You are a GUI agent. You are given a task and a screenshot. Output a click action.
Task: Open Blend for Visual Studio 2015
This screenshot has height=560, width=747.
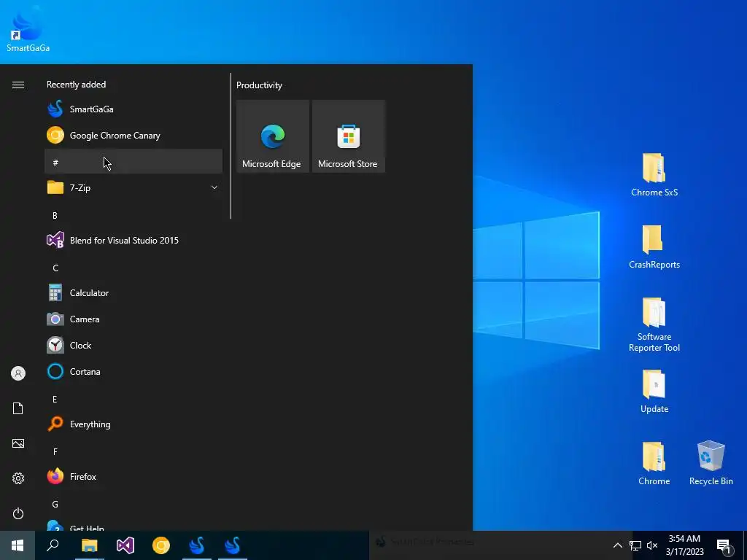133,240
